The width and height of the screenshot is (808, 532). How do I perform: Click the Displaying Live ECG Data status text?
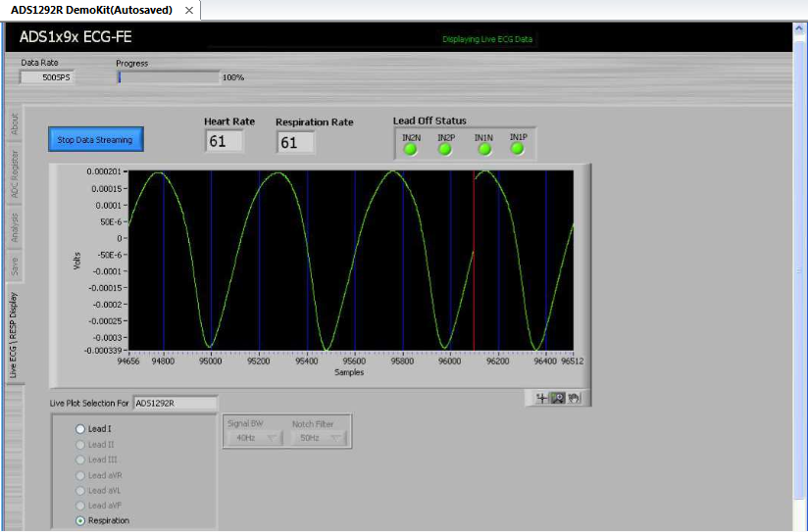(x=487, y=39)
